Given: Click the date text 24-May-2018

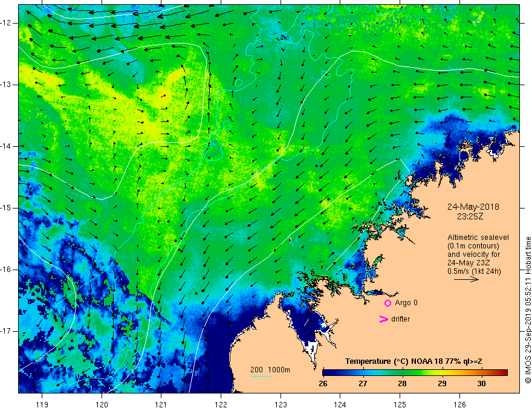Looking at the screenshot, I should pos(473,207).
